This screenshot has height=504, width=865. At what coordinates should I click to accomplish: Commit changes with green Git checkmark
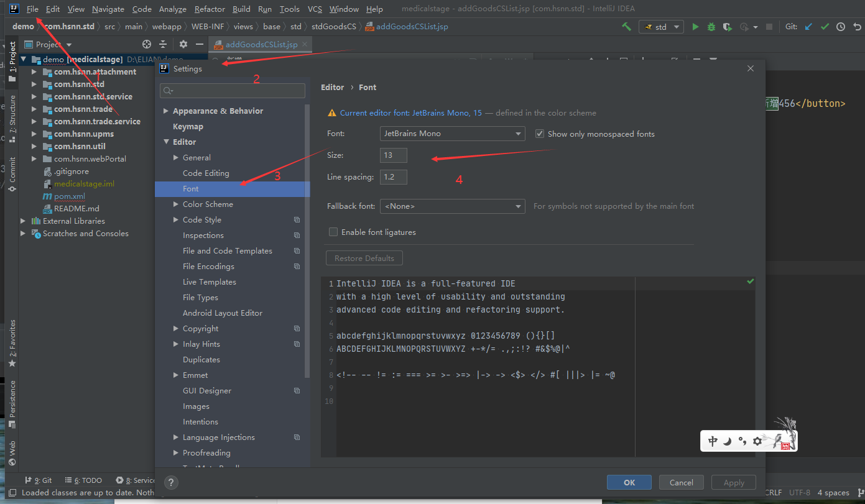click(x=825, y=27)
